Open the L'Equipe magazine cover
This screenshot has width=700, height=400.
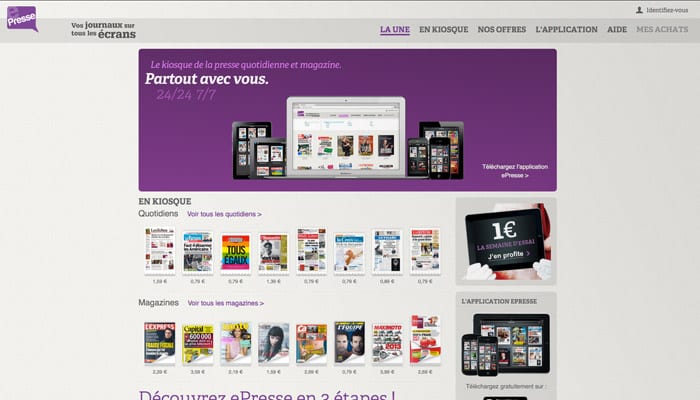coord(349,342)
